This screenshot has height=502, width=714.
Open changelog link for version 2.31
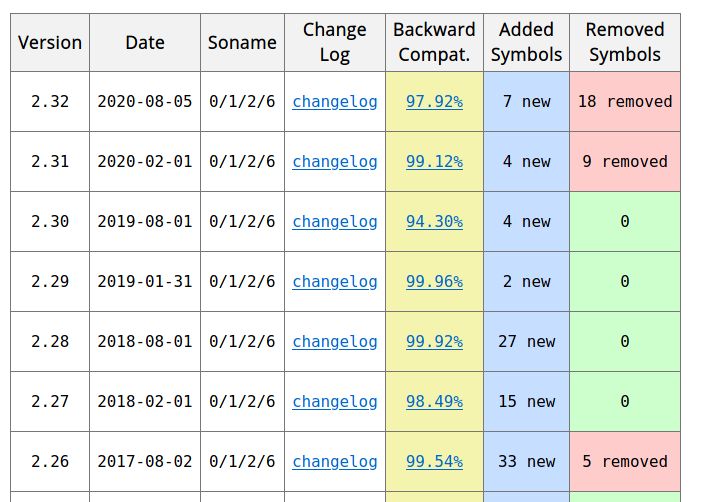(335, 161)
